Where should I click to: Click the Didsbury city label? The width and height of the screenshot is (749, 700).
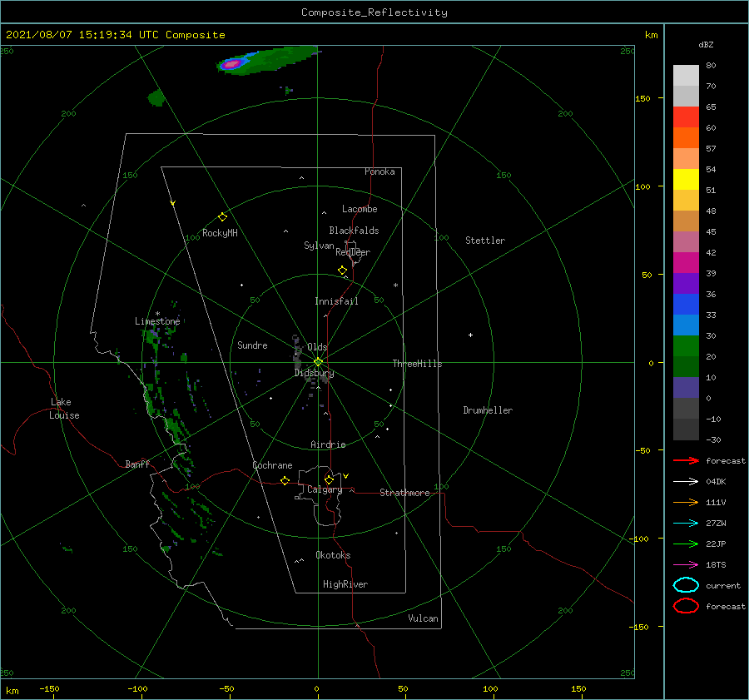click(x=314, y=373)
